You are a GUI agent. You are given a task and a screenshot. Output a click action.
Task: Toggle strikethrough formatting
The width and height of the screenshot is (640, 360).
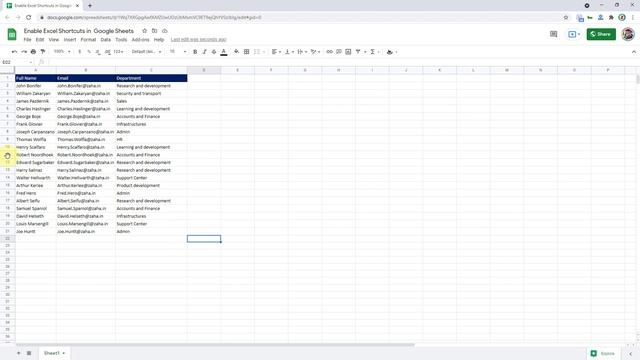[x=214, y=52]
